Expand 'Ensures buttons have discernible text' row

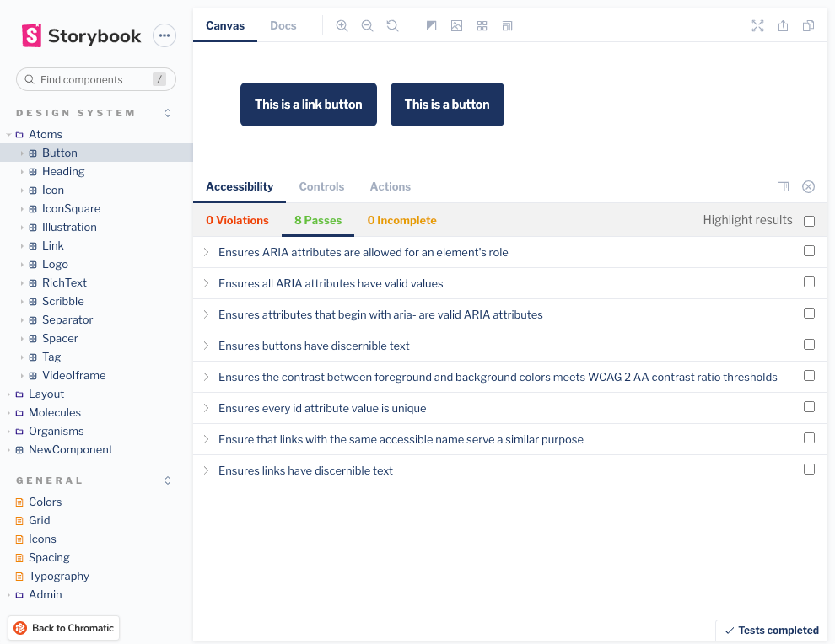click(206, 346)
